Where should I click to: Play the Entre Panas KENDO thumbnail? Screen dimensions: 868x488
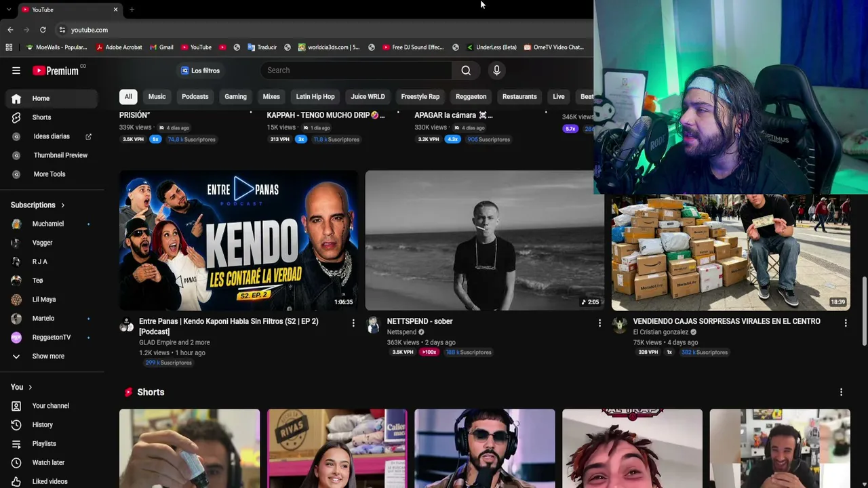point(239,241)
